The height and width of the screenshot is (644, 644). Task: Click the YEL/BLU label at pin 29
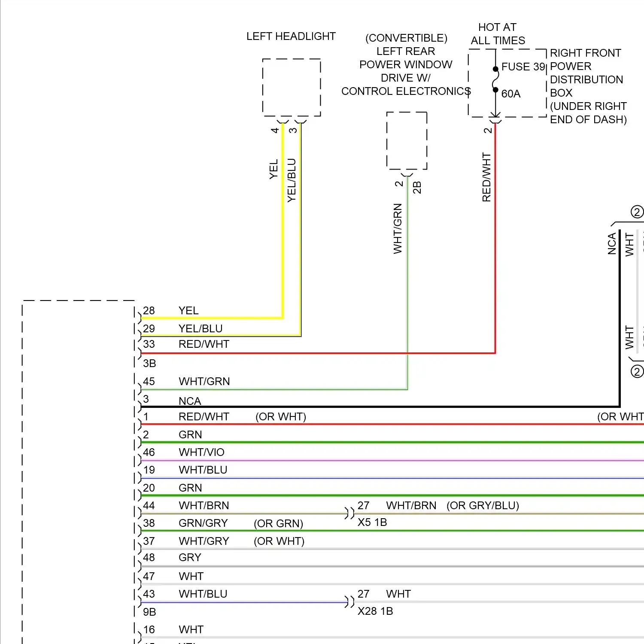tap(200, 328)
